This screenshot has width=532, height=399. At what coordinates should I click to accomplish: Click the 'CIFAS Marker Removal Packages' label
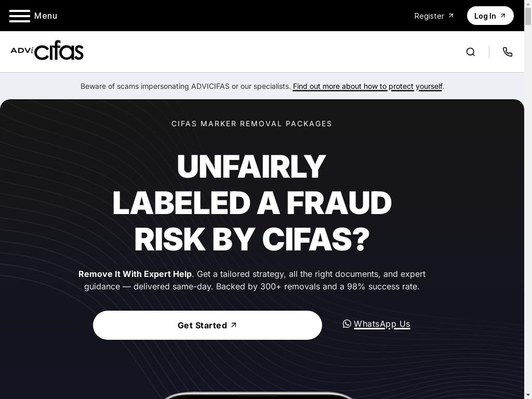coord(252,124)
